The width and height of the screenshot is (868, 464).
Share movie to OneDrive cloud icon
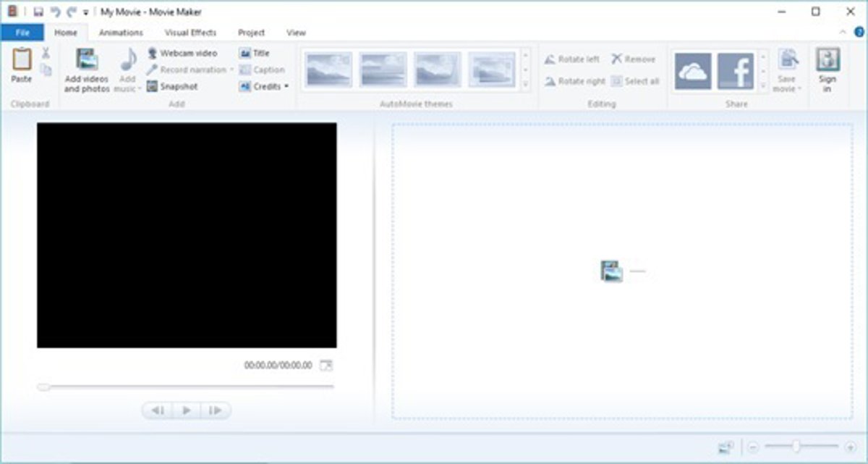692,71
